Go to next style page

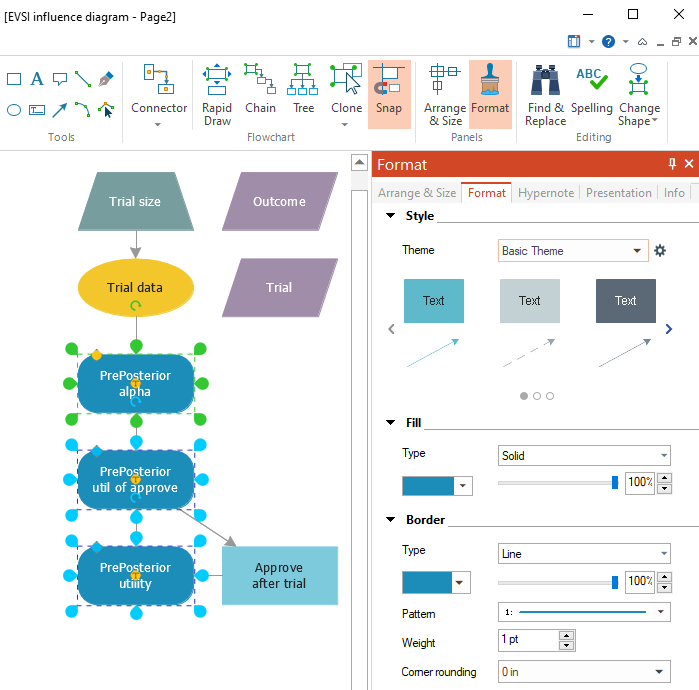click(x=669, y=329)
